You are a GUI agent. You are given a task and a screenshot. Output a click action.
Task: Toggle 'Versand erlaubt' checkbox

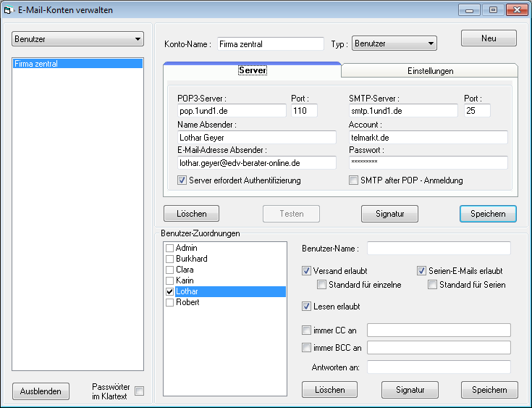(x=306, y=271)
